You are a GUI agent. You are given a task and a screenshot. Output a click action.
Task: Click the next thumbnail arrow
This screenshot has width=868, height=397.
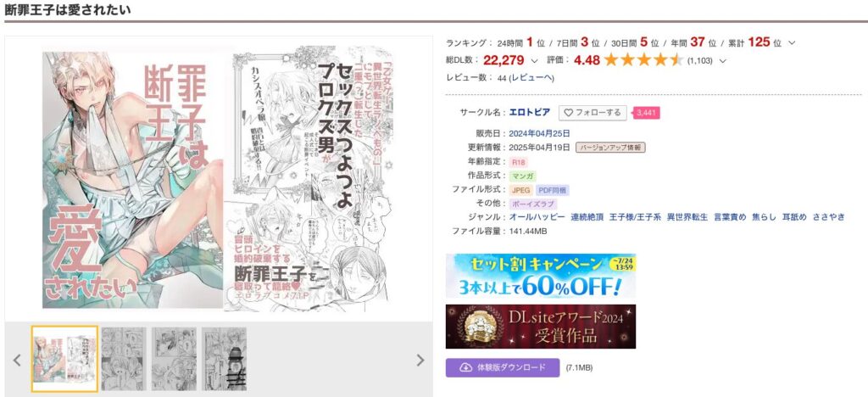(420, 361)
